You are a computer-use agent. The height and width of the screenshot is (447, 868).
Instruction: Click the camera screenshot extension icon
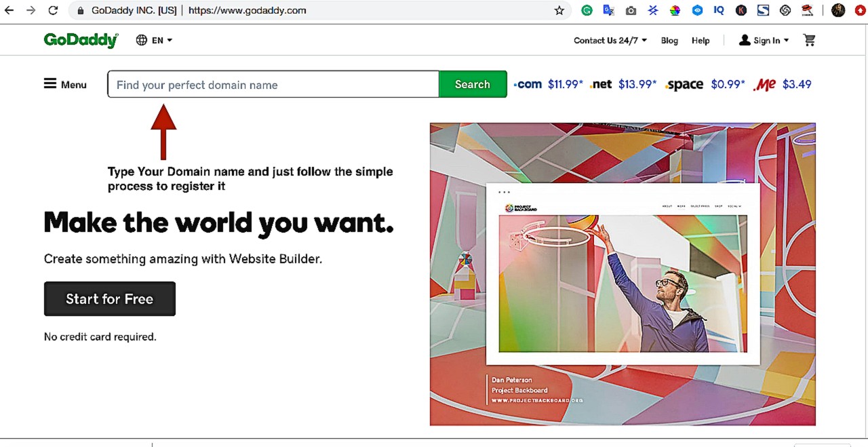pos(631,10)
